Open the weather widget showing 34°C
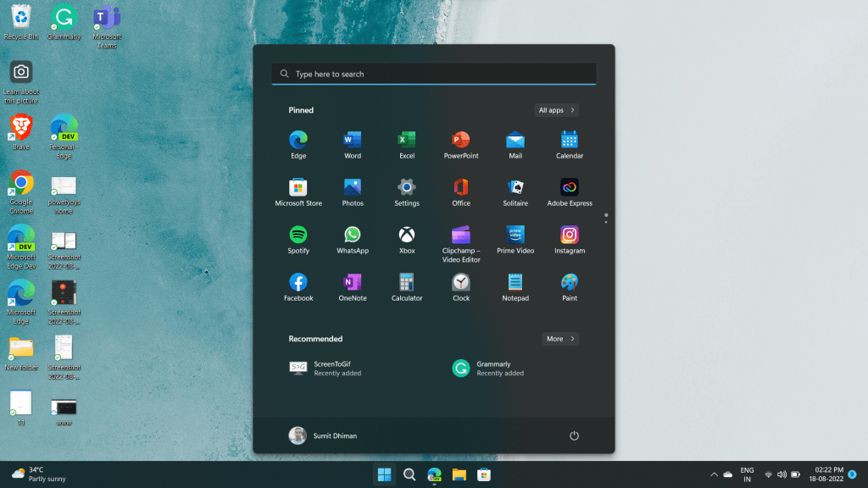This screenshot has height=488, width=868. point(39,474)
